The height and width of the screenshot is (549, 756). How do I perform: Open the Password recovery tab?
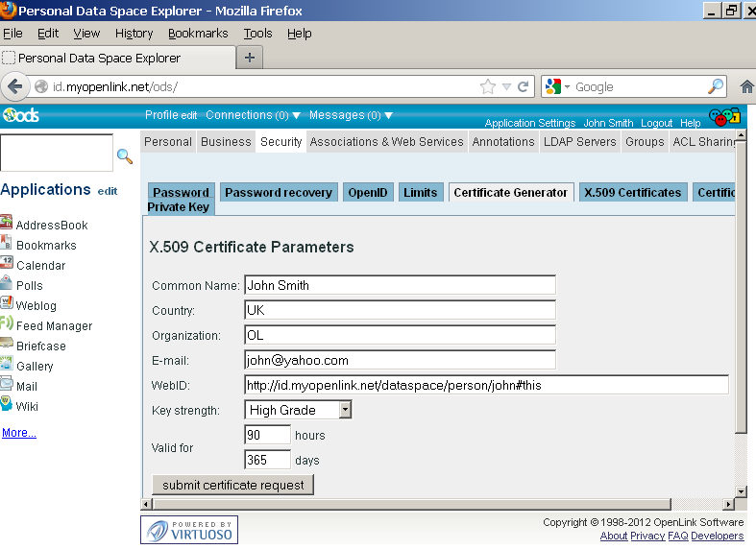click(x=279, y=192)
